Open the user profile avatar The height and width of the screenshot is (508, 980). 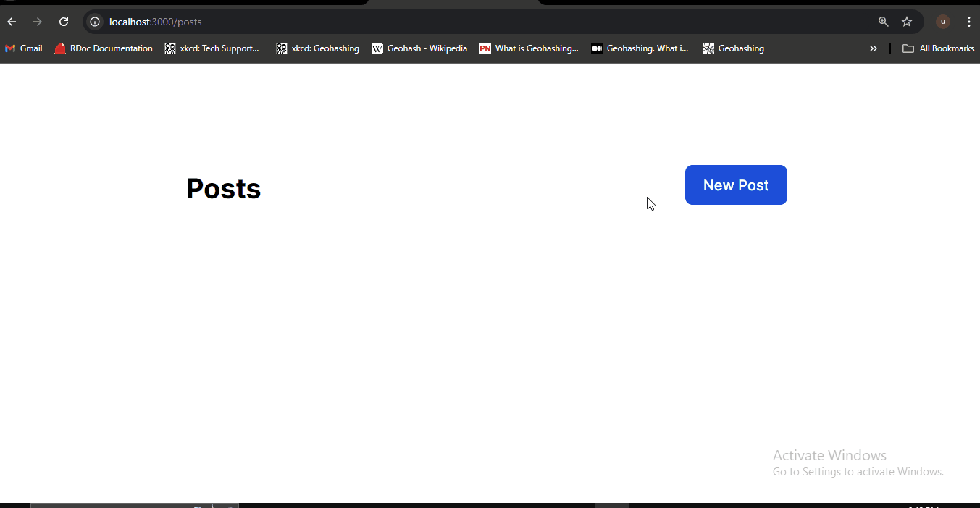943,22
